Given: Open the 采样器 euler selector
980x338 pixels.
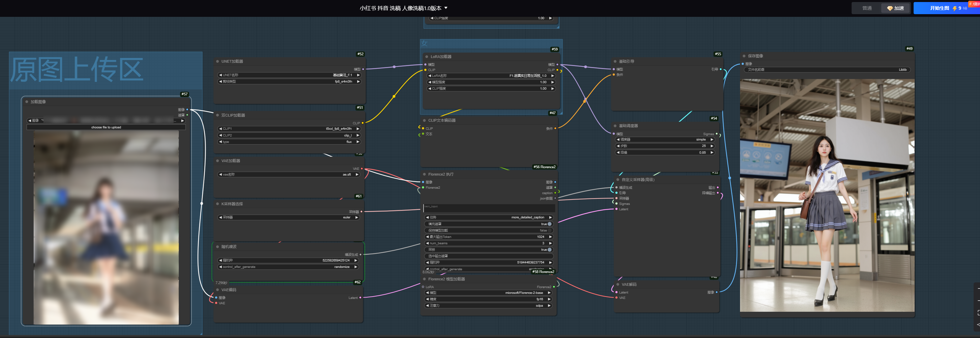Looking at the screenshot, I should pyautogui.click(x=288, y=217).
